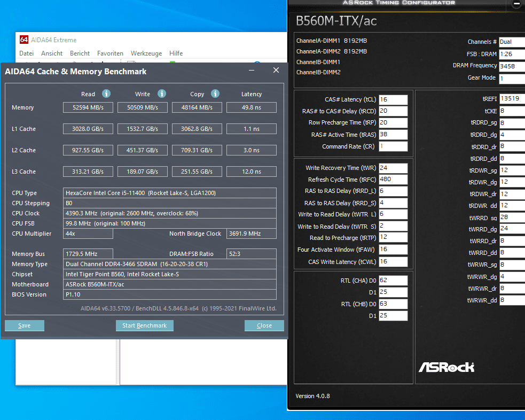
Task: Click the BIOS Version field P1.10
Action: (x=170, y=294)
